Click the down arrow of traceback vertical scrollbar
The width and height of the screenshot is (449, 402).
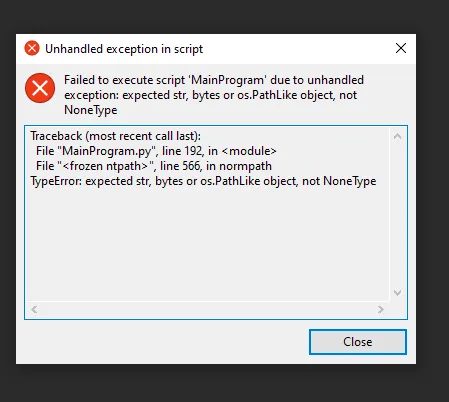397,293
